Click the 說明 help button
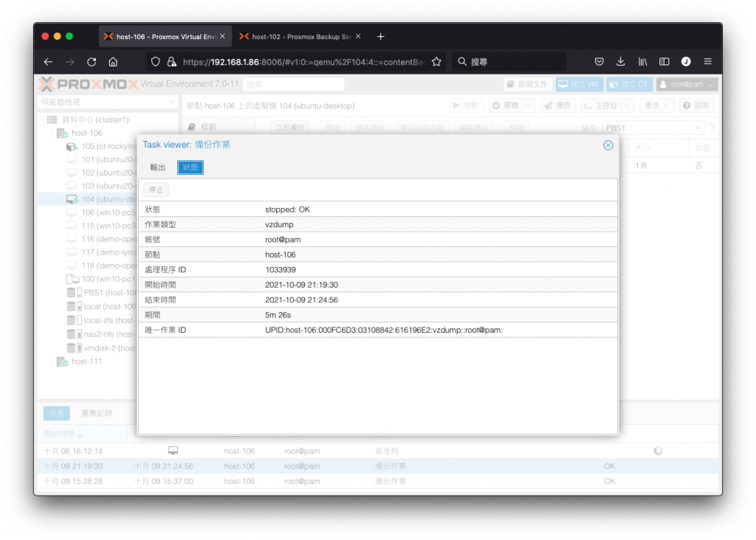The width and height of the screenshot is (756, 540). pos(697,105)
